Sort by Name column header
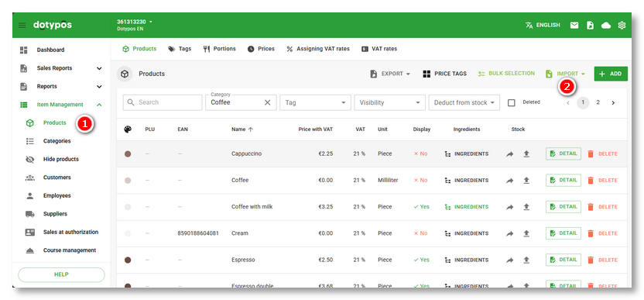The height and width of the screenshot is (300, 644). click(x=242, y=129)
